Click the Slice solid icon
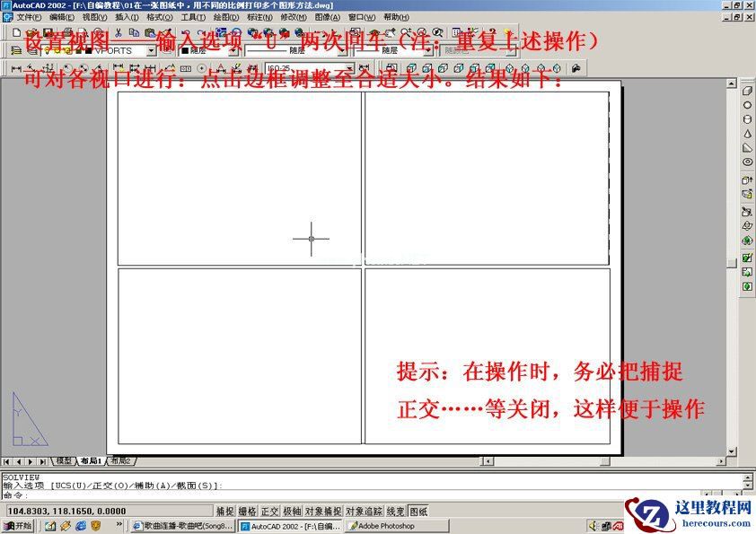Image resolution: width=756 pixels, height=534 pixels. 747,212
